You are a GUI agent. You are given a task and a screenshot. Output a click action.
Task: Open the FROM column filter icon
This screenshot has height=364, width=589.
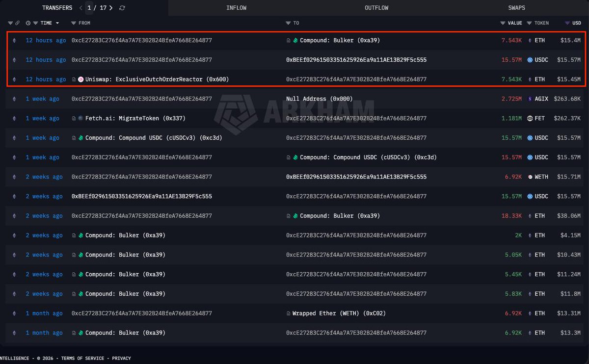[74, 23]
